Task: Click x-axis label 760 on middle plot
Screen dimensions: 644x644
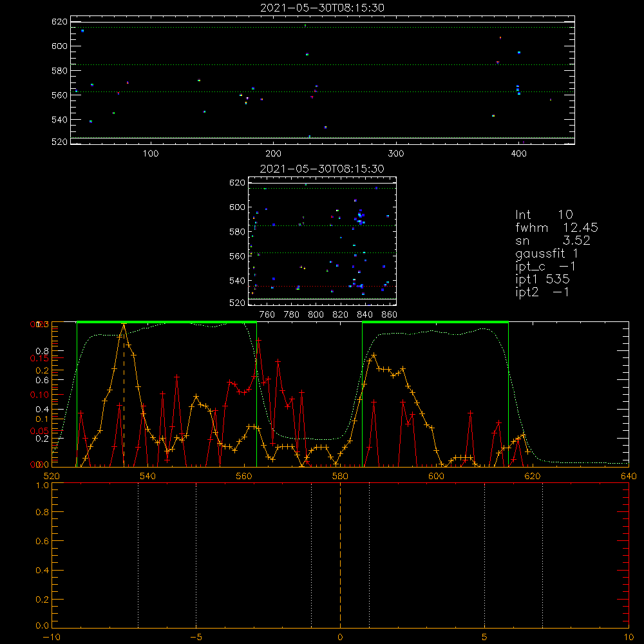Action: [267, 315]
